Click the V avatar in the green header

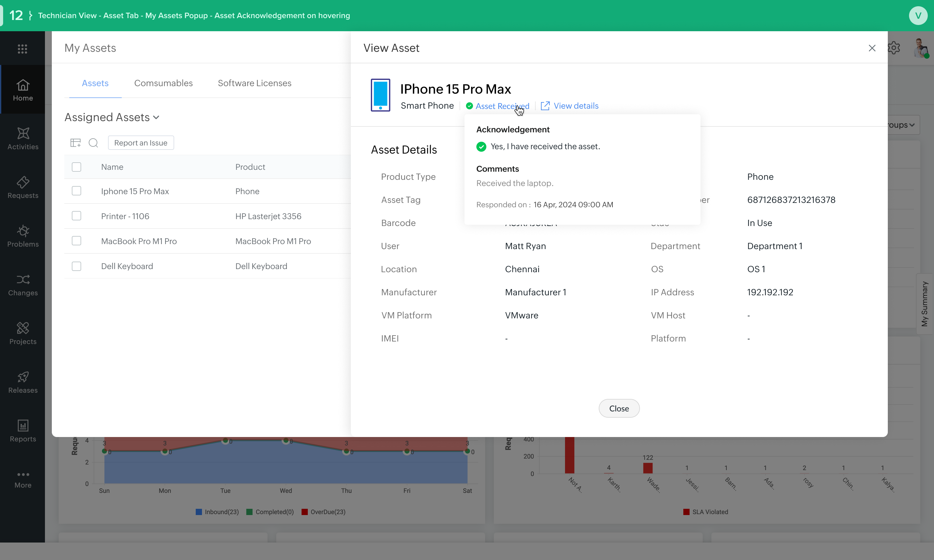pyautogui.click(x=918, y=16)
